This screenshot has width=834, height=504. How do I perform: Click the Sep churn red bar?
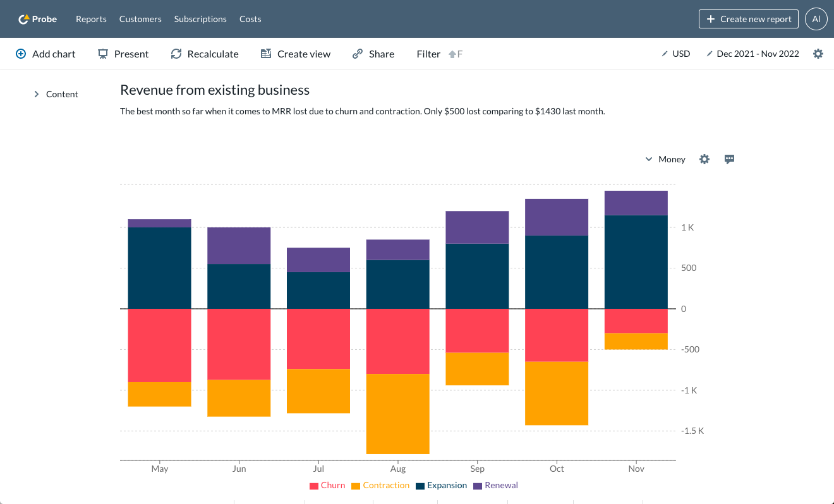pos(478,331)
